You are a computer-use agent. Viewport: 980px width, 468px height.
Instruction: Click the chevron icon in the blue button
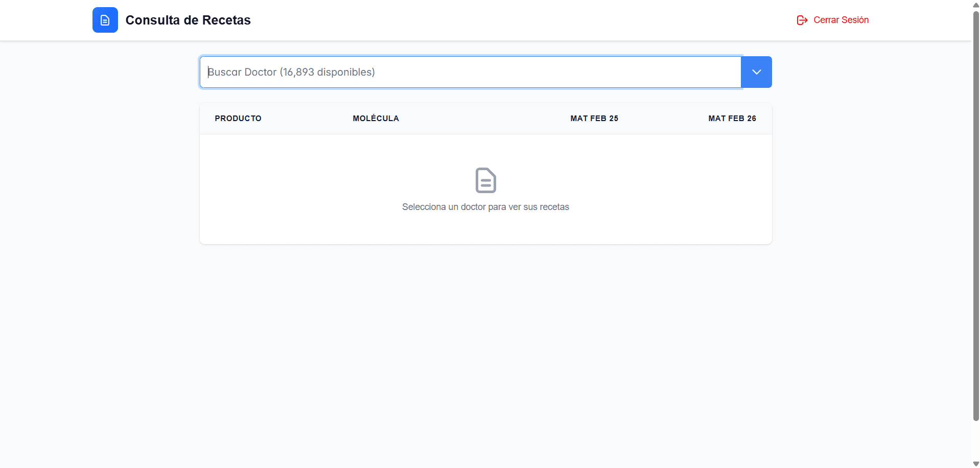click(757, 72)
